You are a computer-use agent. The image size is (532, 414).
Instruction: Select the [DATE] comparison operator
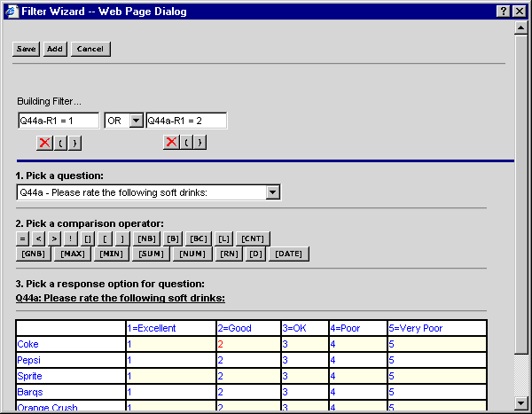pyautogui.click(x=288, y=254)
